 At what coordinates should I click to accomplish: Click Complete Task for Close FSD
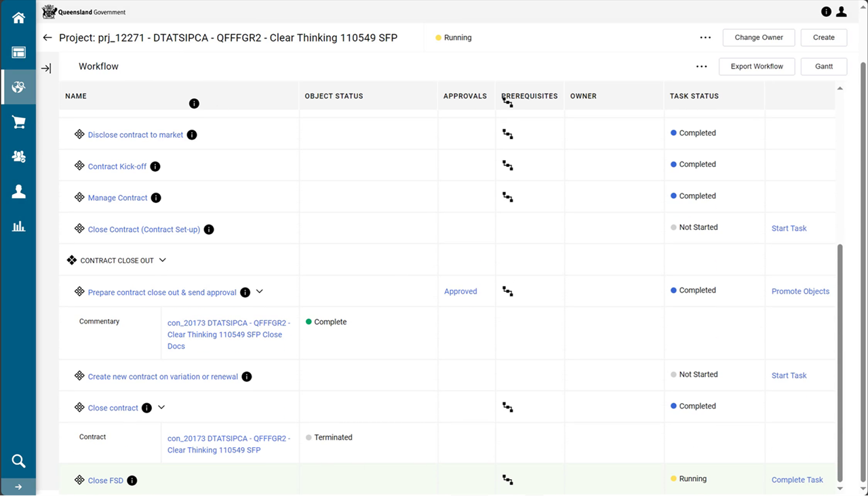[x=797, y=480]
